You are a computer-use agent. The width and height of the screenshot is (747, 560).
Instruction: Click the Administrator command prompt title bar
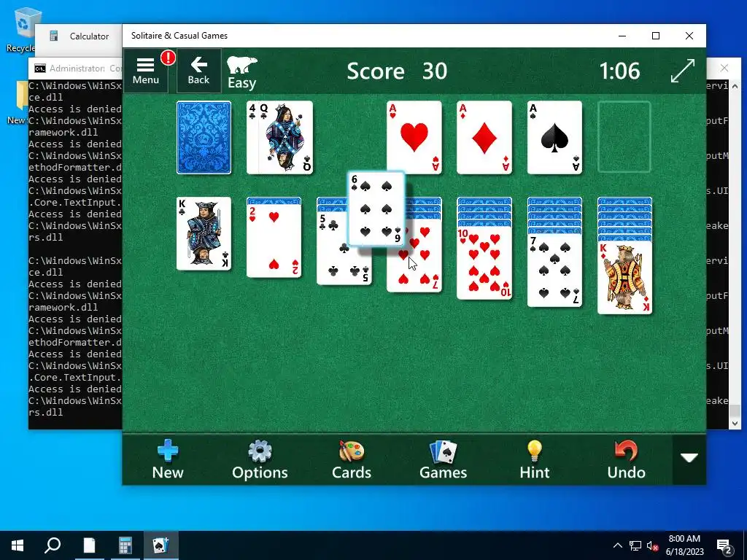coord(75,69)
